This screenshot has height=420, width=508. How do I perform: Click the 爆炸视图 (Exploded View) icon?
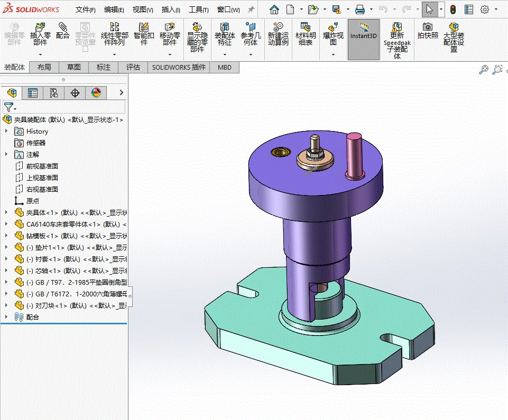333,34
